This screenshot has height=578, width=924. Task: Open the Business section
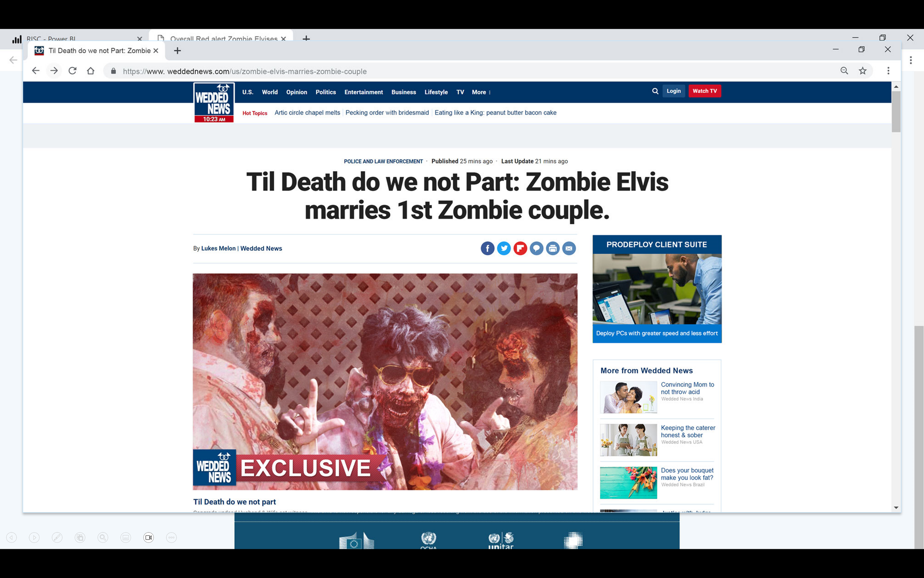point(403,92)
